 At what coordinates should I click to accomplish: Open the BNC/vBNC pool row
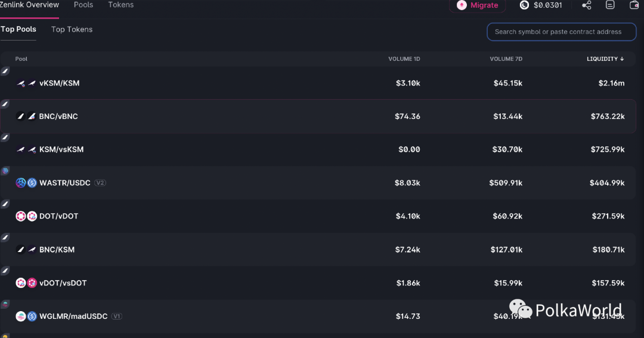(58, 116)
